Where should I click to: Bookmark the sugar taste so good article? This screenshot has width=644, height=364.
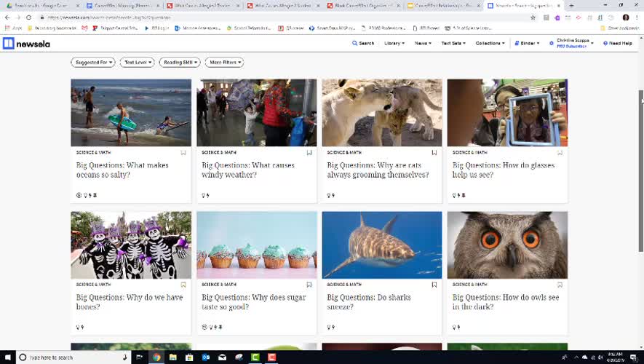[x=309, y=285]
